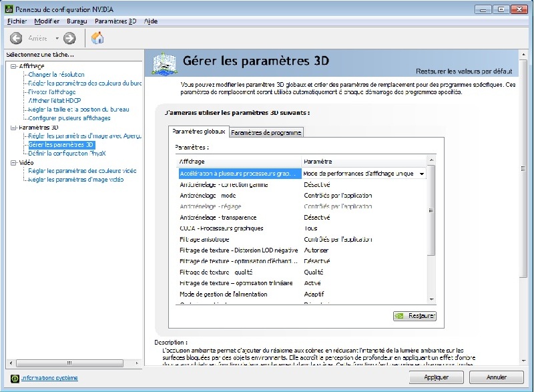Go back with the Arrière arrow button
534x392 pixels.
pyautogui.click(x=16, y=38)
